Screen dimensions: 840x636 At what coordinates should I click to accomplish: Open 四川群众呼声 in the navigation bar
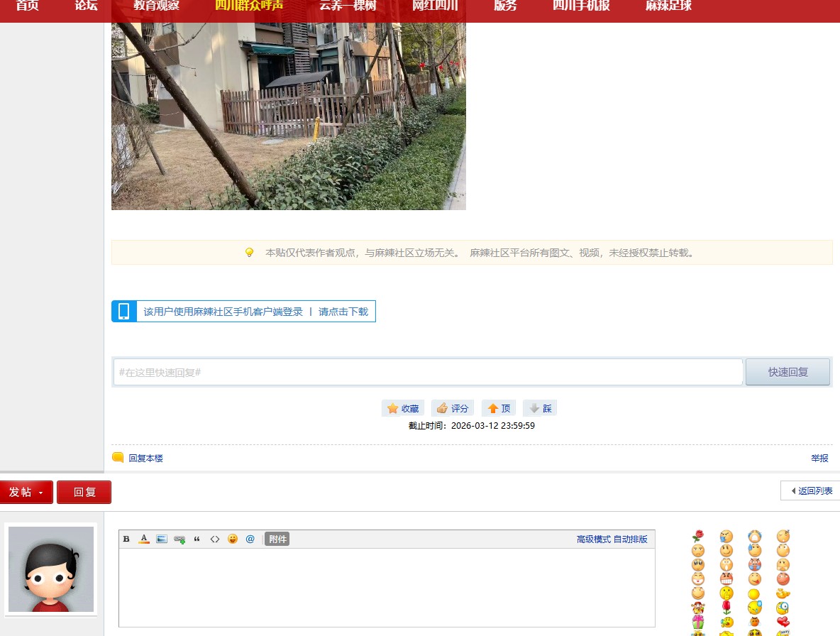249,6
